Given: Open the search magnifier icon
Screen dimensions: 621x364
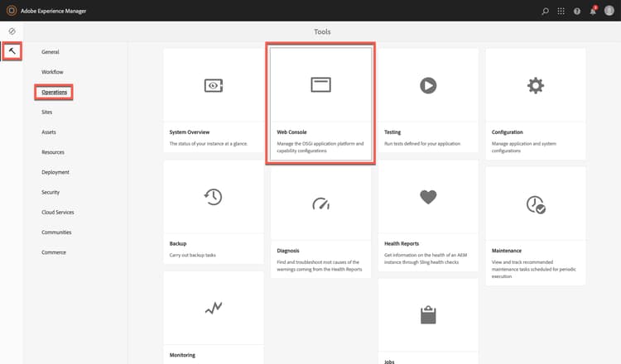Looking at the screenshot, I should point(546,11).
